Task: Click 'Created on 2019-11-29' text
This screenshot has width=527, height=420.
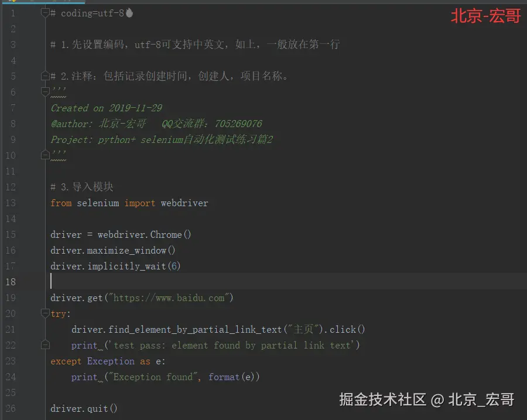Action: (106, 108)
